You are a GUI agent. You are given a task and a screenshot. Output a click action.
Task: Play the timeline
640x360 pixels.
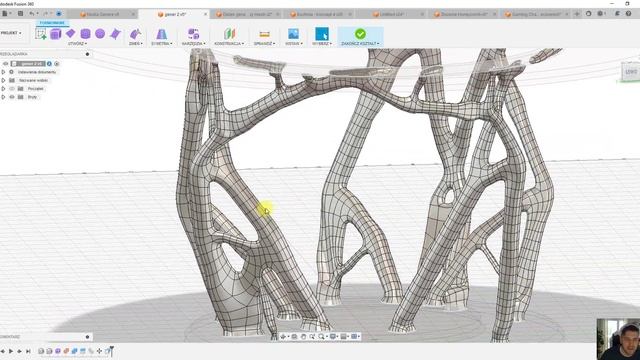(11, 351)
